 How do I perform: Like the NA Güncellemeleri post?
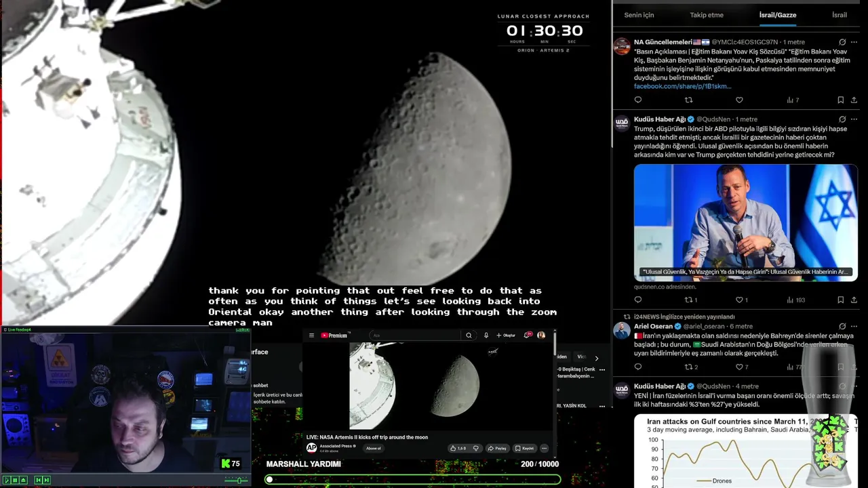pos(739,100)
